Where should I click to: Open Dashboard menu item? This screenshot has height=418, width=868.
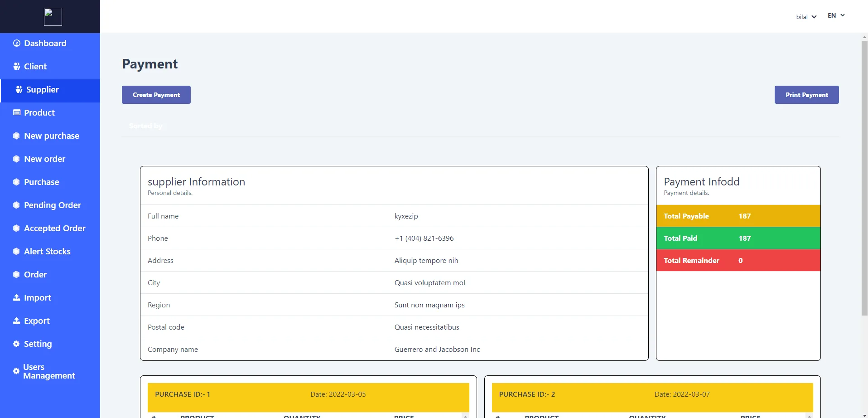pyautogui.click(x=50, y=44)
